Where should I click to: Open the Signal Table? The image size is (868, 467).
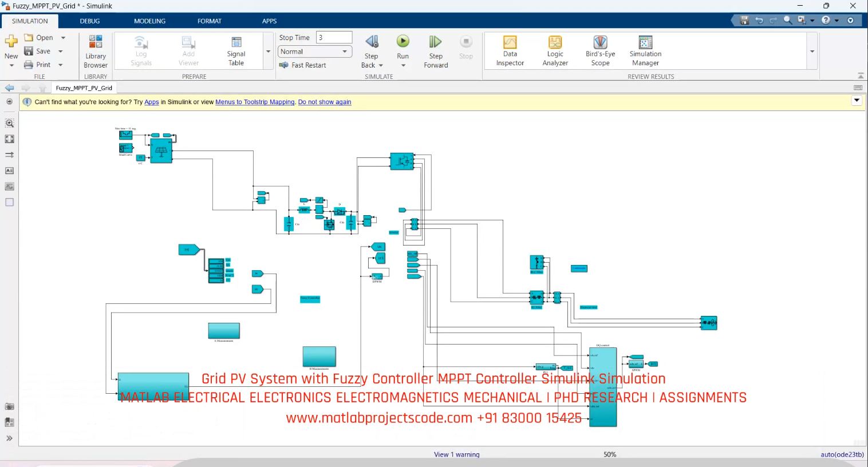[236, 51]
